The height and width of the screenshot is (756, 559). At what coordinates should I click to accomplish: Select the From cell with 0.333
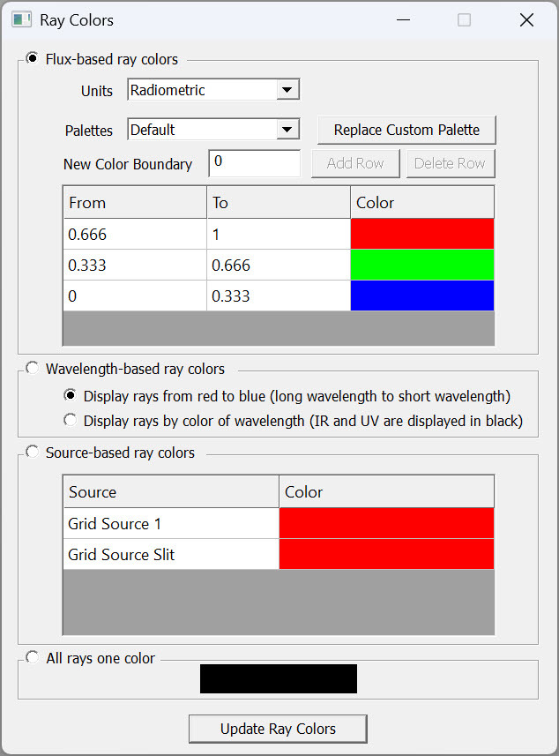click(x=135, y=265)
